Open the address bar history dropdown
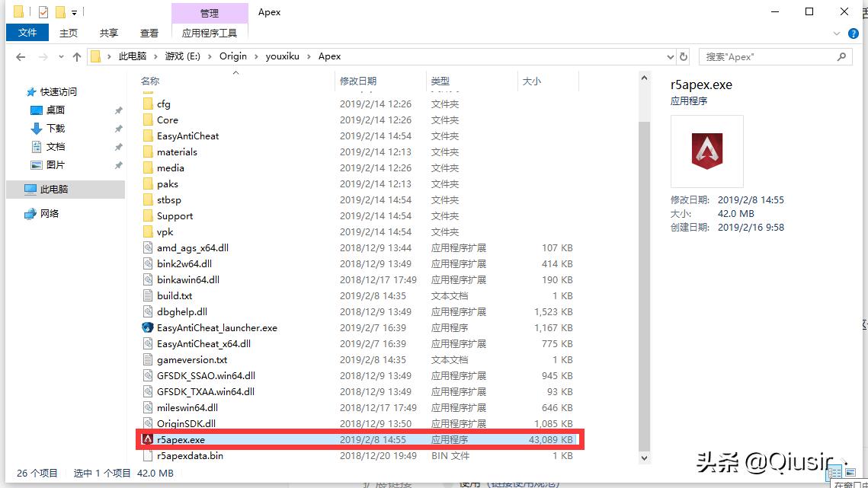This screenshot has width=868, height=488. click(x=668, y=56)
